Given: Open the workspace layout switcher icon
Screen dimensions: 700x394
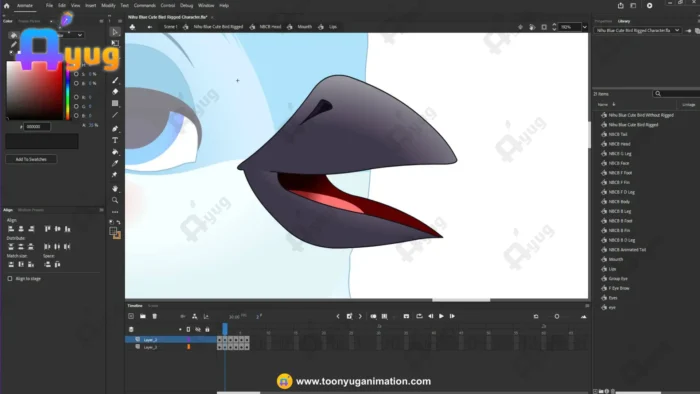Looking at the screenshot, I should 633,6.
